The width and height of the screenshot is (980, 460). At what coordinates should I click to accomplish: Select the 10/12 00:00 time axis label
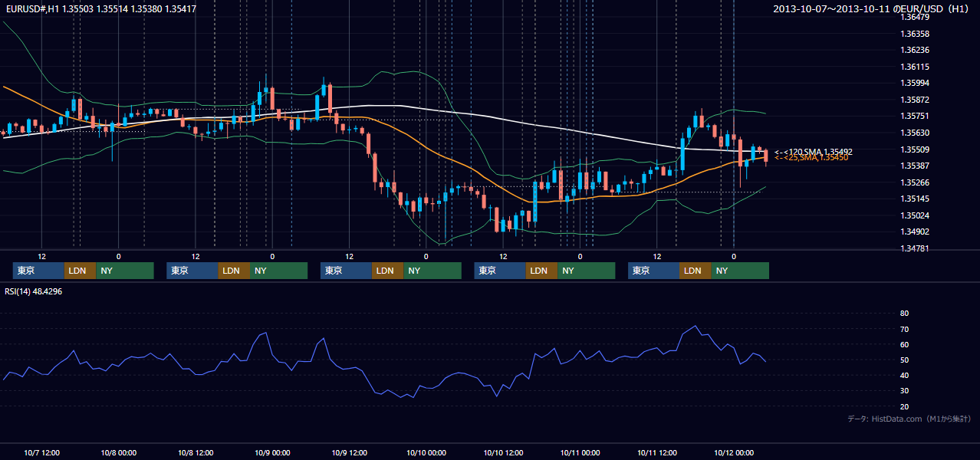click(734, 452)
